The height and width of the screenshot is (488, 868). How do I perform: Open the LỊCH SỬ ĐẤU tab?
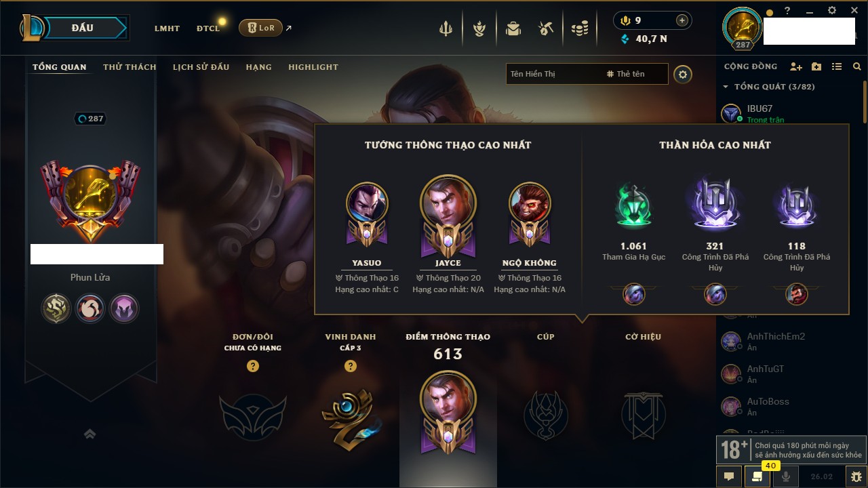(201, 67)
